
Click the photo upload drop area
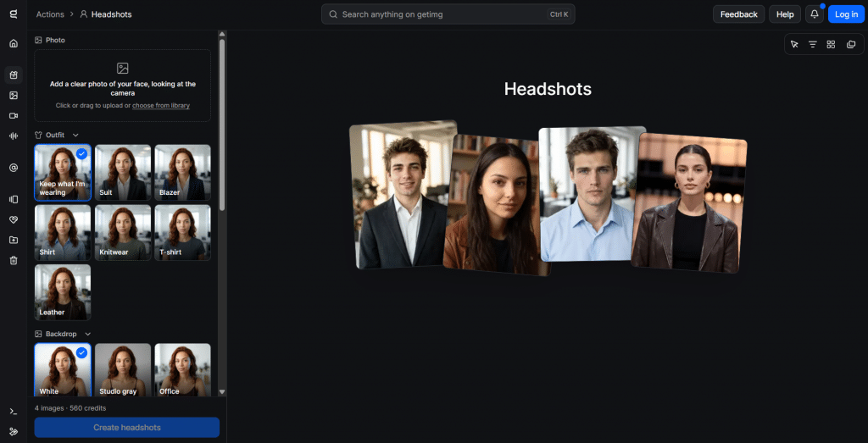(x=122, y=86)
